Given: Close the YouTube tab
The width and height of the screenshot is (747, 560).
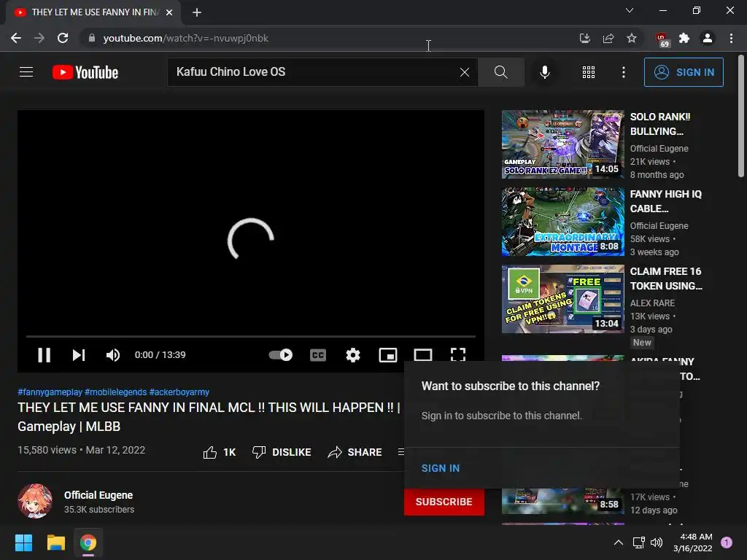Looking at the screenshot, I should [169, 12].
